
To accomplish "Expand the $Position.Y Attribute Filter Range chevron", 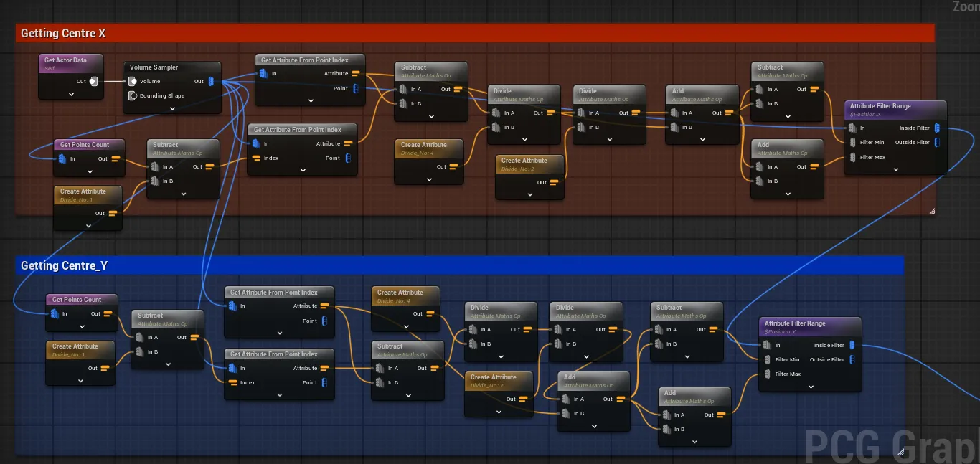I will click(x=811, y=387).
